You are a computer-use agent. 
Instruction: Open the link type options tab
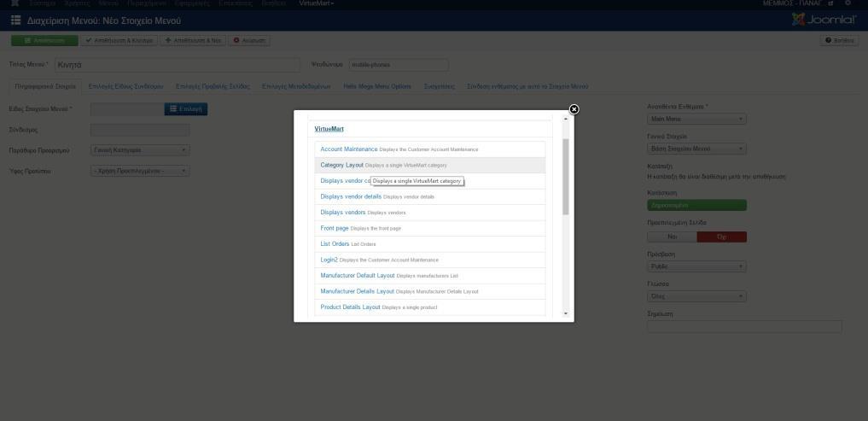(125, 86)
